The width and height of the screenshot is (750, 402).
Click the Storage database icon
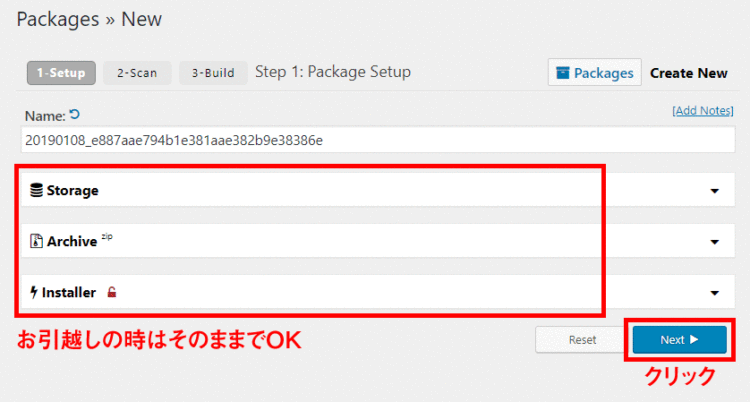(36, 190)
